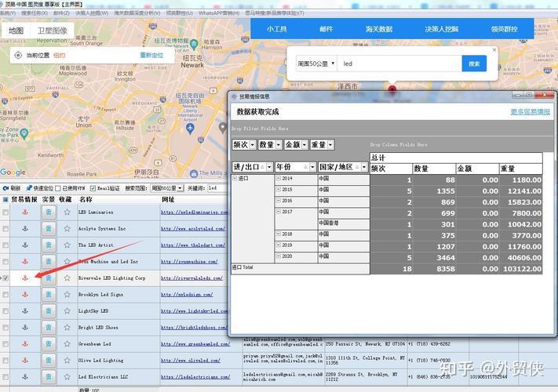Collapse the 2017 year row in the pivot grid
Image resolution: width=558 pixels, height=392 pixels.
pos(279,212)
